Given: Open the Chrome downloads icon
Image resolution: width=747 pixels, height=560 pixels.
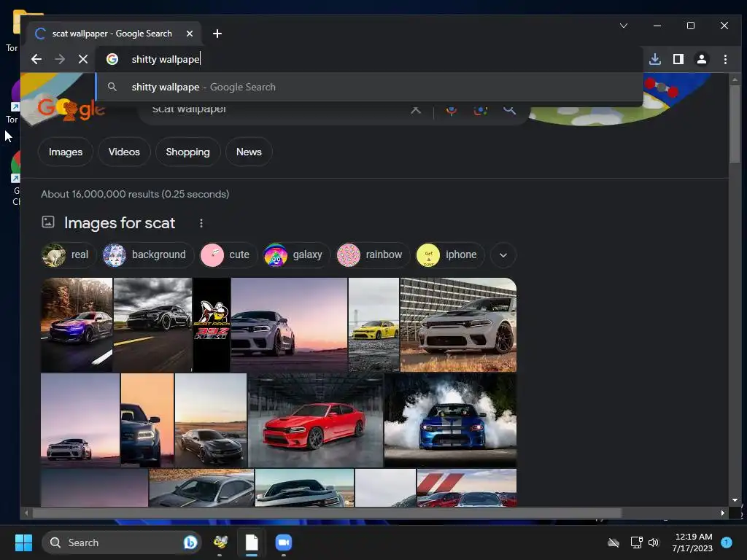Looking at the screenshot, I should 655,59.
